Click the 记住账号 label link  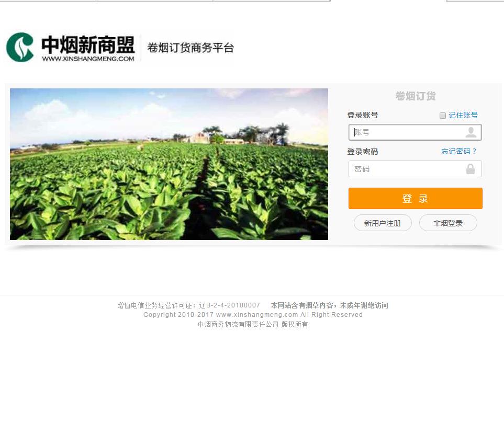click(463, 115)
